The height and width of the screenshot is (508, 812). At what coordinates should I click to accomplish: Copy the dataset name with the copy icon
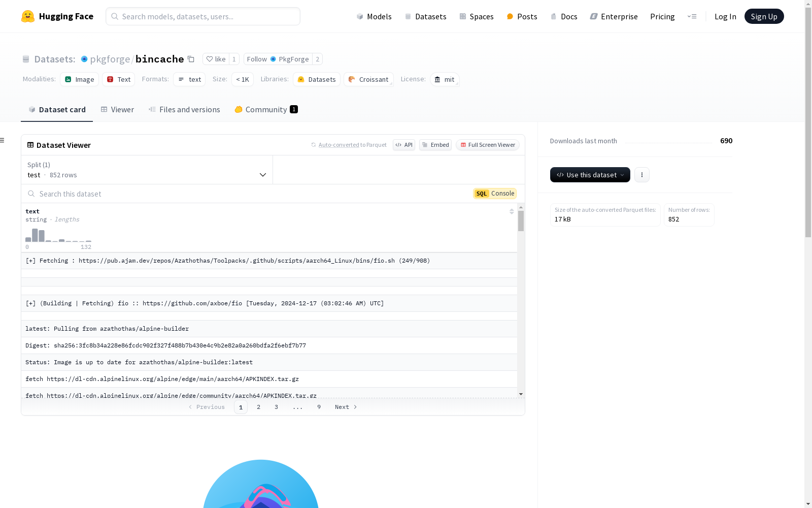191,59
